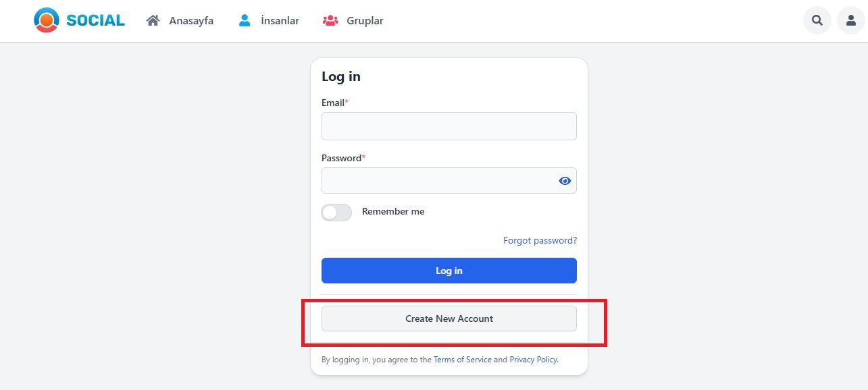Open the Terms of Service link
Viewport: 868px width, 390px height.
click(463, 360)
